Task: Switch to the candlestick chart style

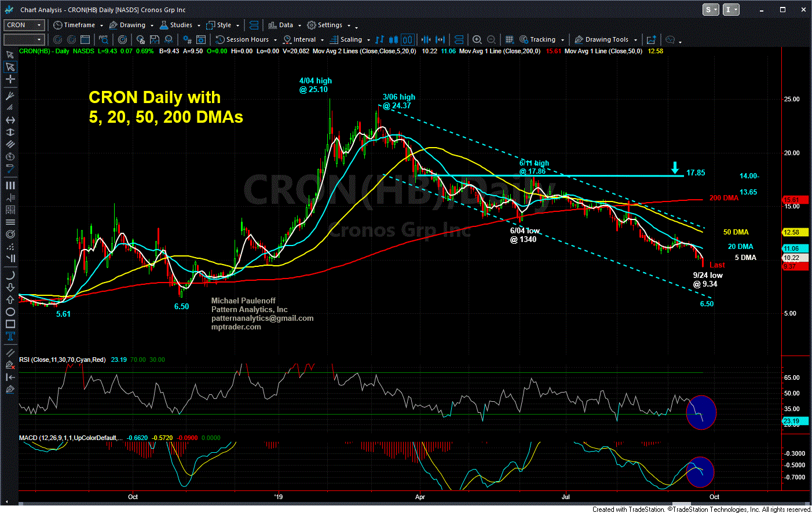Action: point(393,39)
